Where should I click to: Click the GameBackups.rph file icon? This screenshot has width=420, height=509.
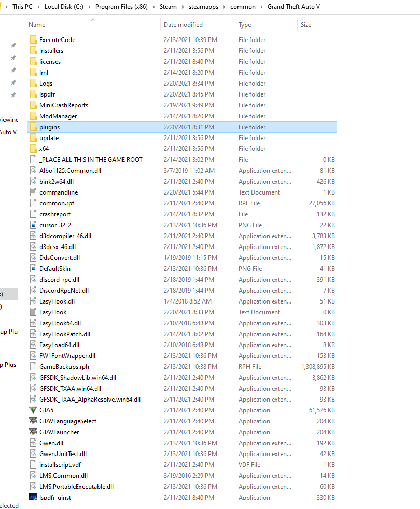click(33, 366)
